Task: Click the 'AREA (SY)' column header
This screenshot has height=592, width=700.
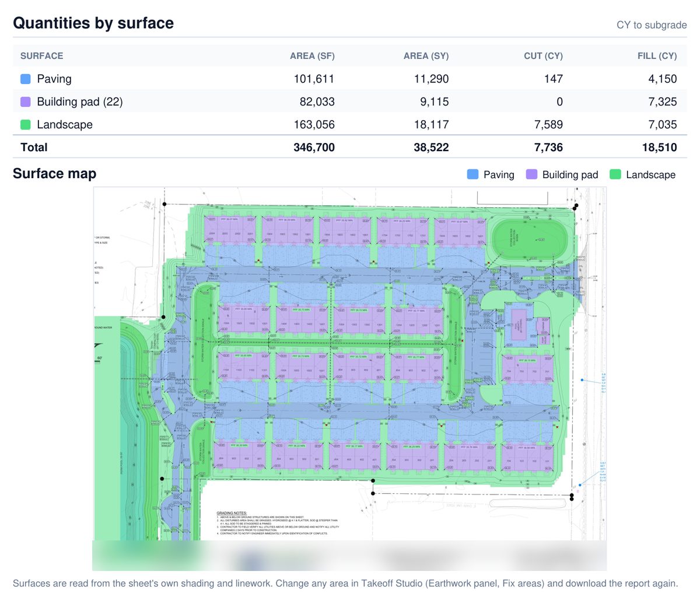Action: coord(426,56)
